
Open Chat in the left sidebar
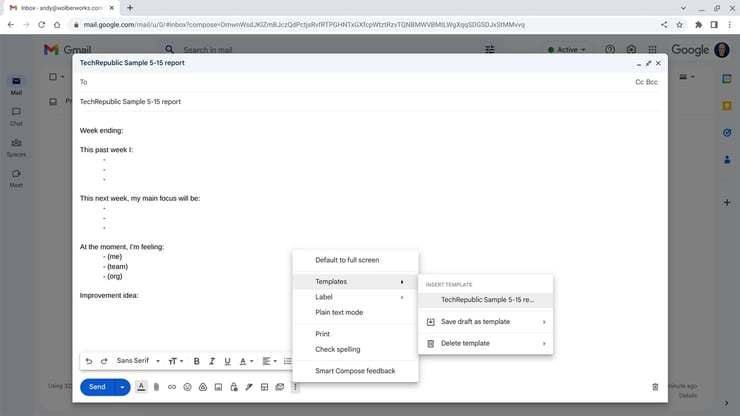pos(16,117)
